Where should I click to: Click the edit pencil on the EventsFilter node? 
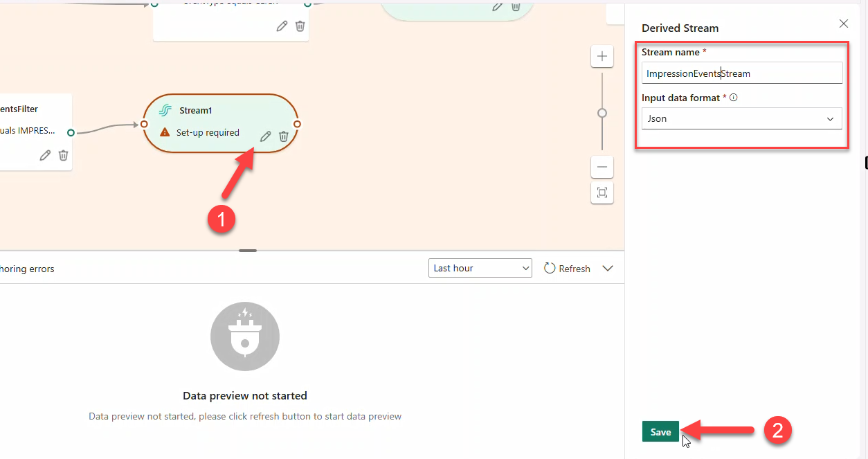pyautogui.click(x=45, y=155)
